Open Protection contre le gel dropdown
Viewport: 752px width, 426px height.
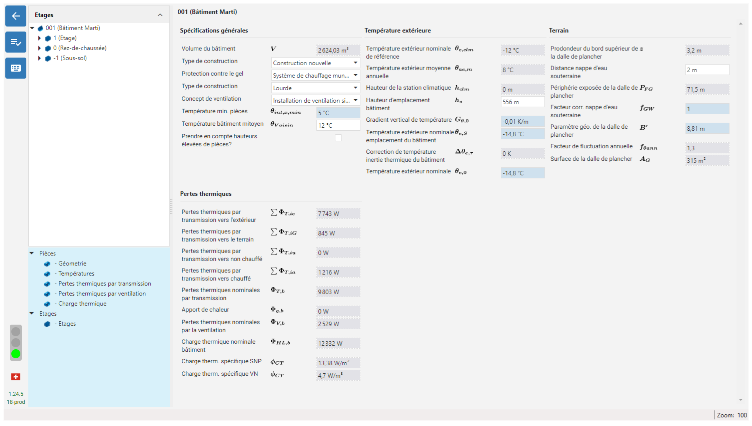click(x=315, y=75)
